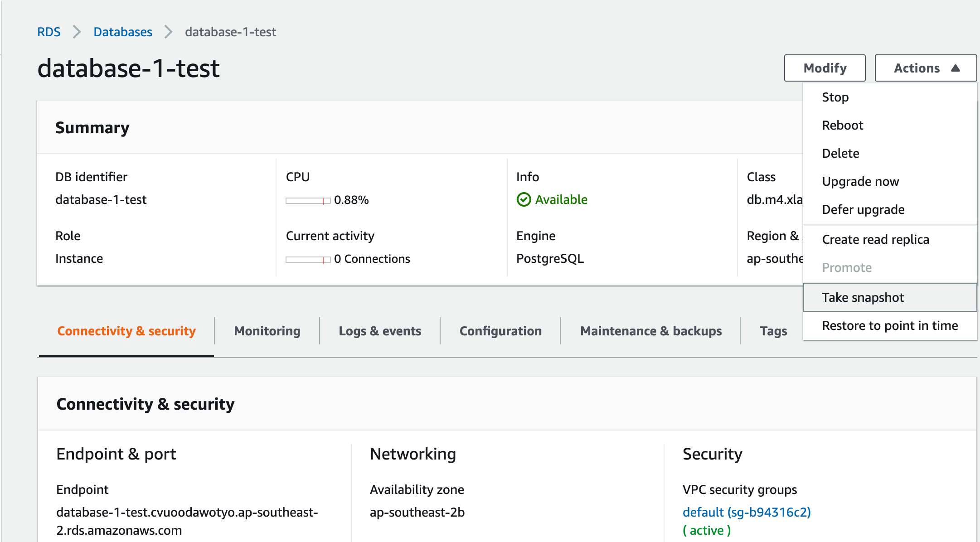Choose Delete from the Actions menu
Screen dimensions: 980x542
[840, 153]
